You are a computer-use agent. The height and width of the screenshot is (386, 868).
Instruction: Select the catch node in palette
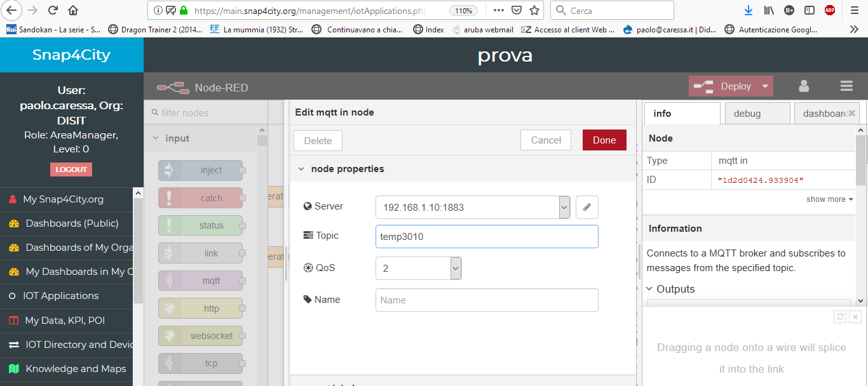click(x=201, y=198)
